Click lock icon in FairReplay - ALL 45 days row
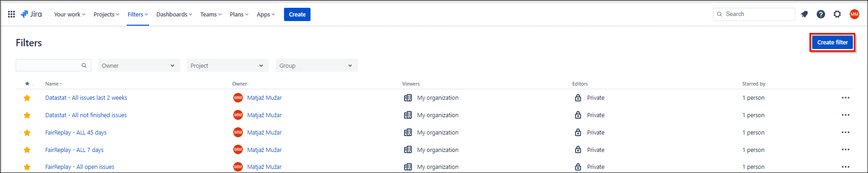 [x=578, y=133]
